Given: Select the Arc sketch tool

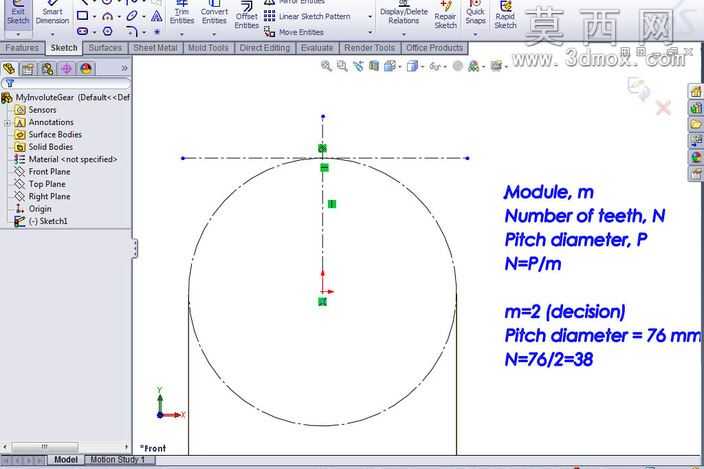Looking at the screenshot, I should (107, 17).
